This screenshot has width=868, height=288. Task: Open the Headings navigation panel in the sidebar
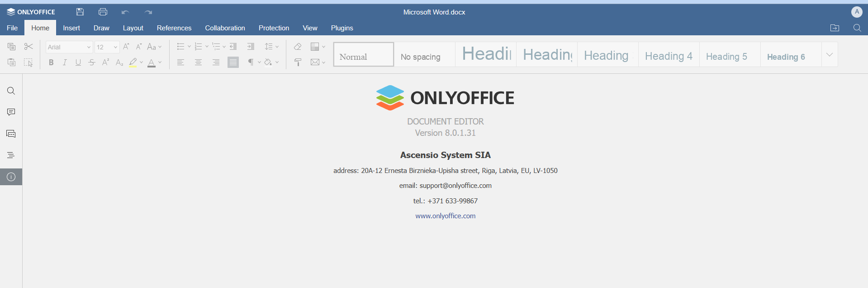[x=11, y=155]
